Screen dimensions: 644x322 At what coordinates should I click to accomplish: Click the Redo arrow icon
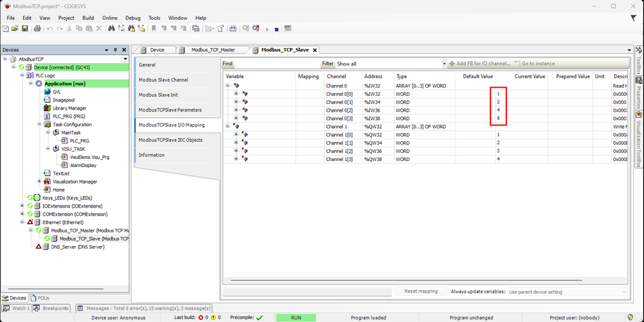coord(60,29)
